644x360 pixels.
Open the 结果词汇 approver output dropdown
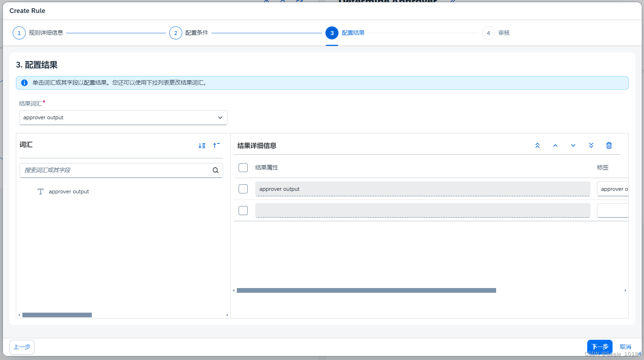pos(123,117)
